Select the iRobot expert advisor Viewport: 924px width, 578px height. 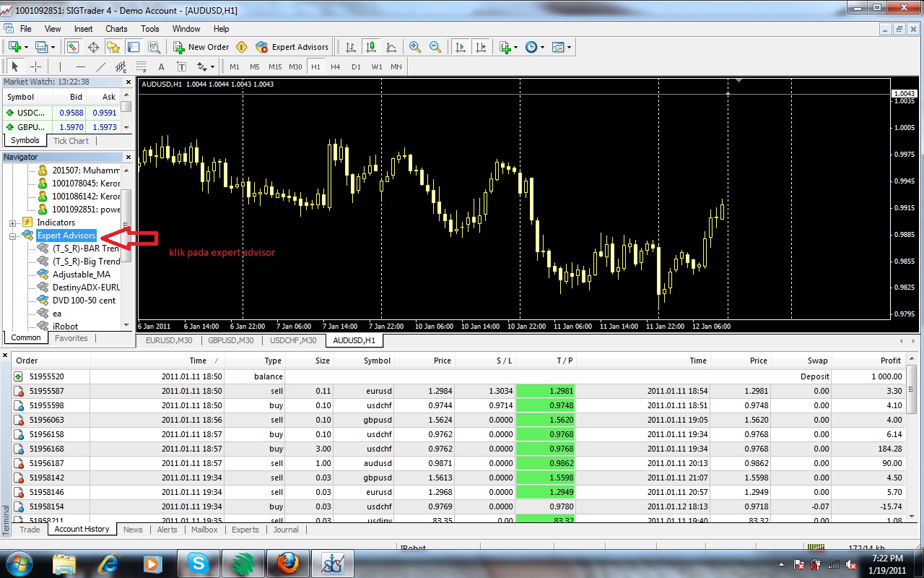coord(65,327)
